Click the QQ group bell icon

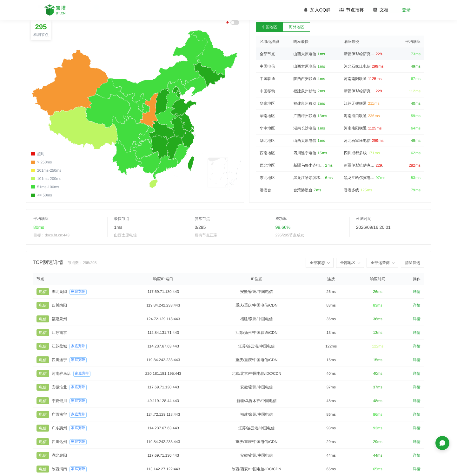click(306, 10)
